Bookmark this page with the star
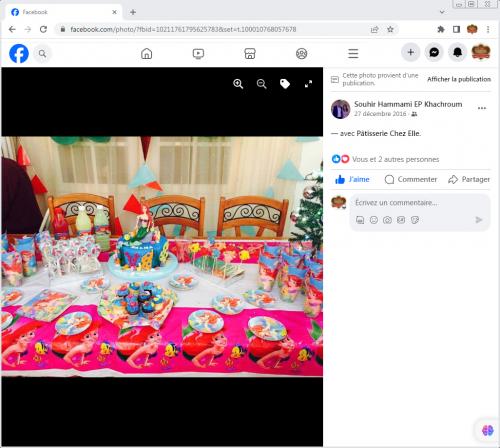The height and width of the screenshot is (448, 500). [x=390, y=29]
